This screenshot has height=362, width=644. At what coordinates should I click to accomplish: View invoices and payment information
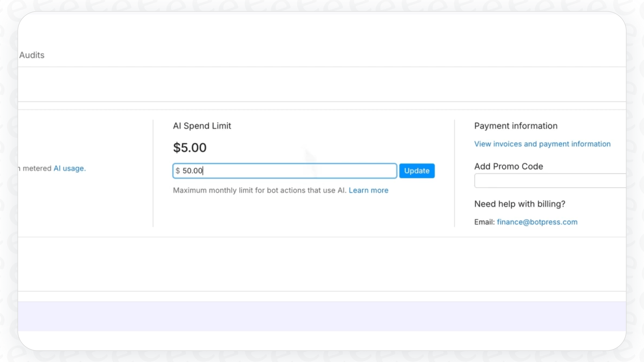[542, 144]
